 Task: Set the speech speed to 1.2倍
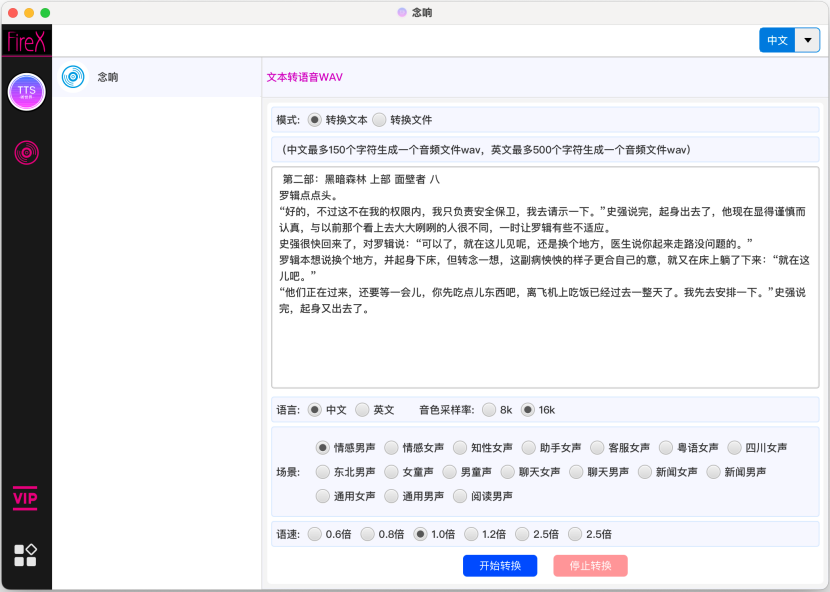pos(472,534)
